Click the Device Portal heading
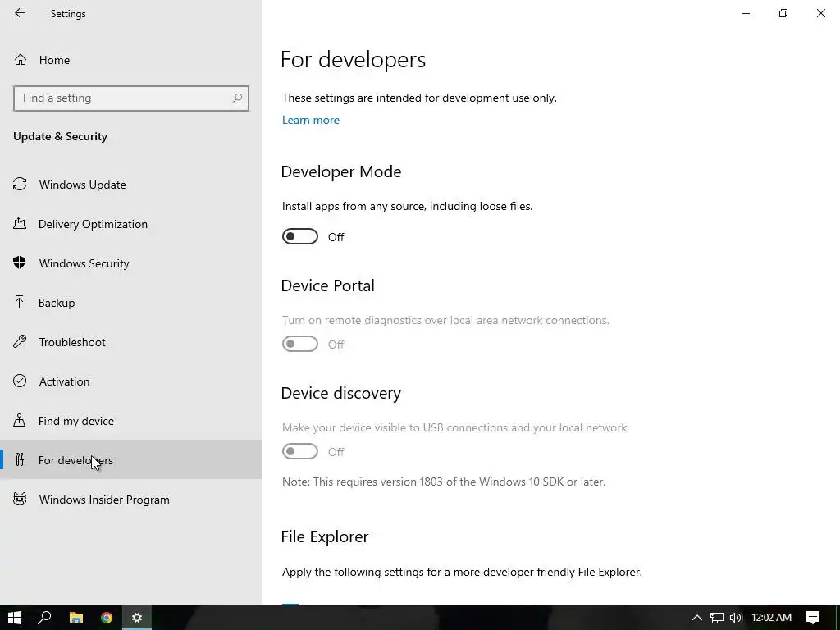 [328, 285]
